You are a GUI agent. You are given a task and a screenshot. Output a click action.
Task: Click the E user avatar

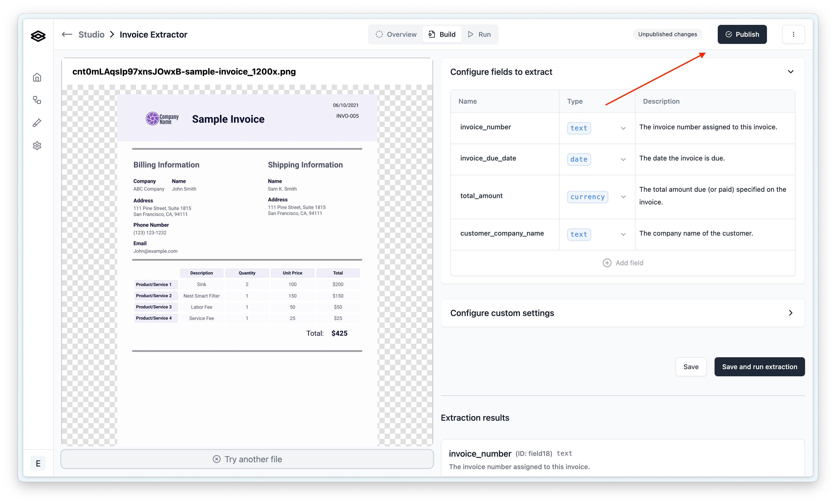pos(38,463)
